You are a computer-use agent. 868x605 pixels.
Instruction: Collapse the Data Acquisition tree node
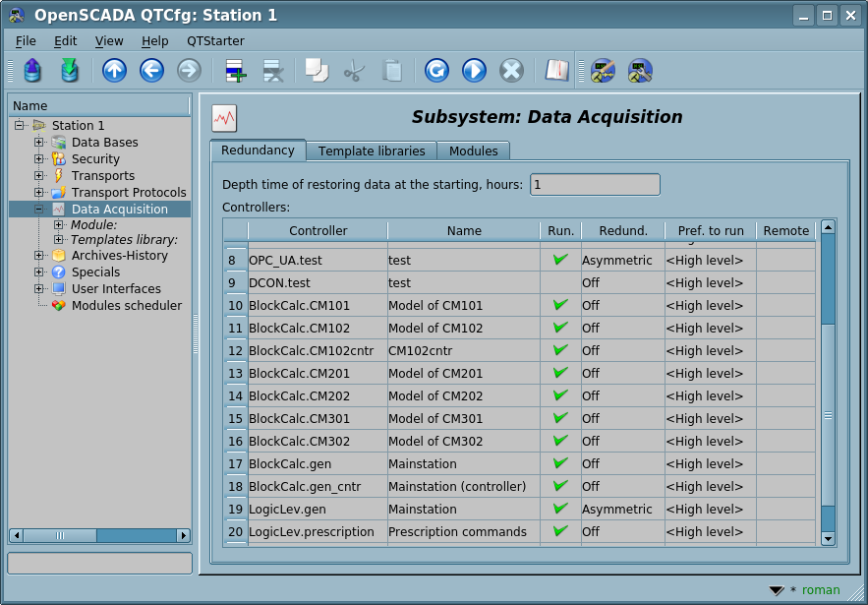(39, 210)
